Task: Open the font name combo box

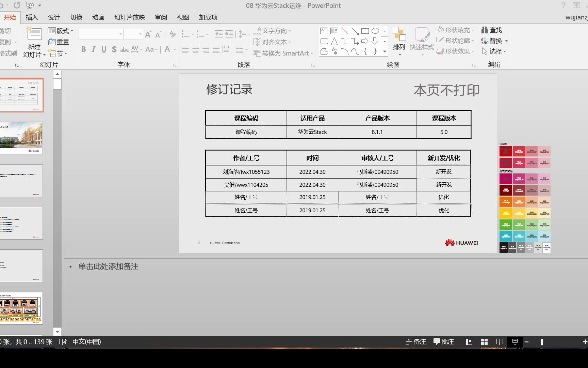Action: (101, 34)
